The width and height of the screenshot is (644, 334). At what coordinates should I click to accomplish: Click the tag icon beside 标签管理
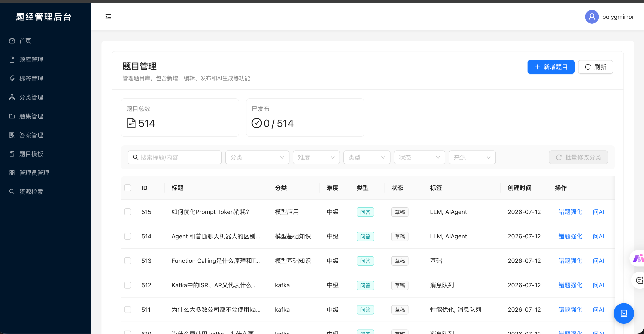(x=12, y=78)
